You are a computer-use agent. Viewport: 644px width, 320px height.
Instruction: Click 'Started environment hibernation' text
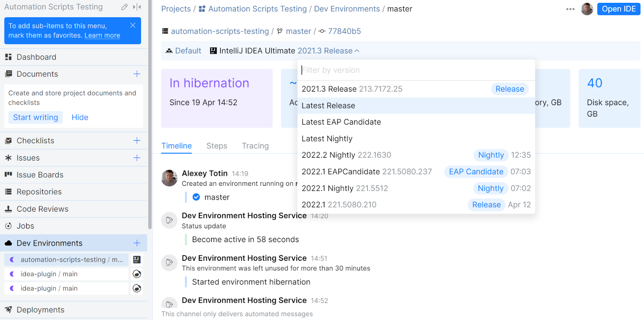tap(251, 282)
